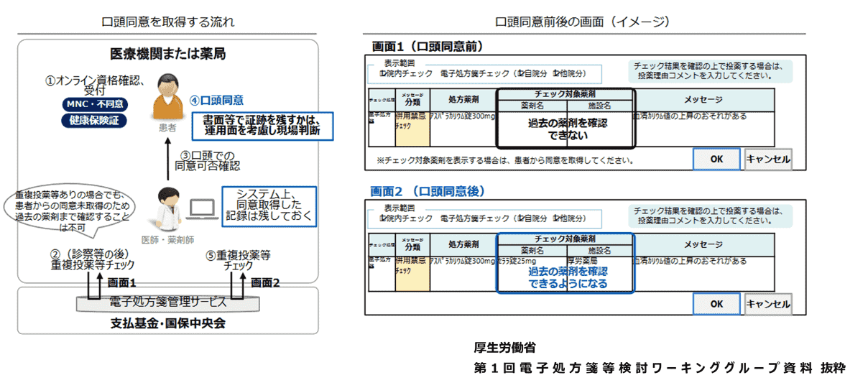The height and width of the screenshot is (388, 868).
Task: Click OK button in 画面2
Action: (716, 304)
